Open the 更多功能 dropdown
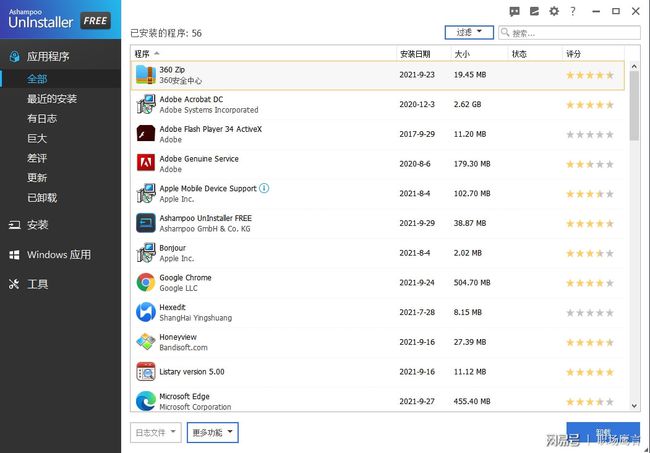The image size is (650, 453). [212, 432]
